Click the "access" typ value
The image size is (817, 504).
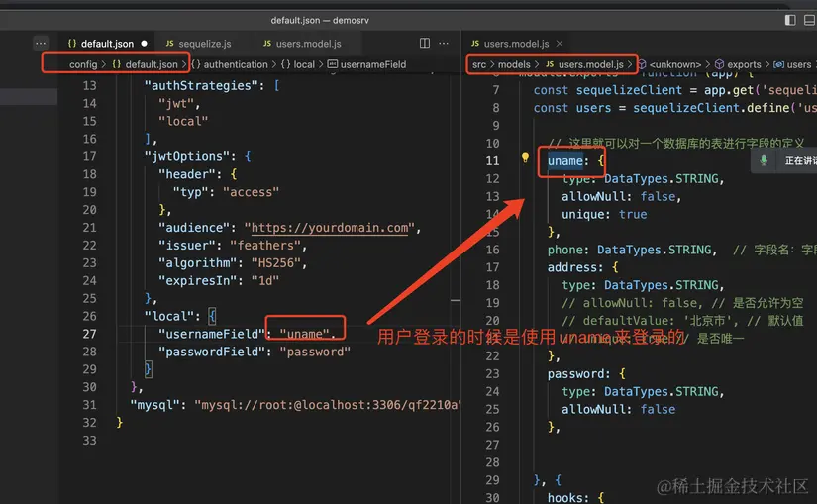tap(252, 192)
